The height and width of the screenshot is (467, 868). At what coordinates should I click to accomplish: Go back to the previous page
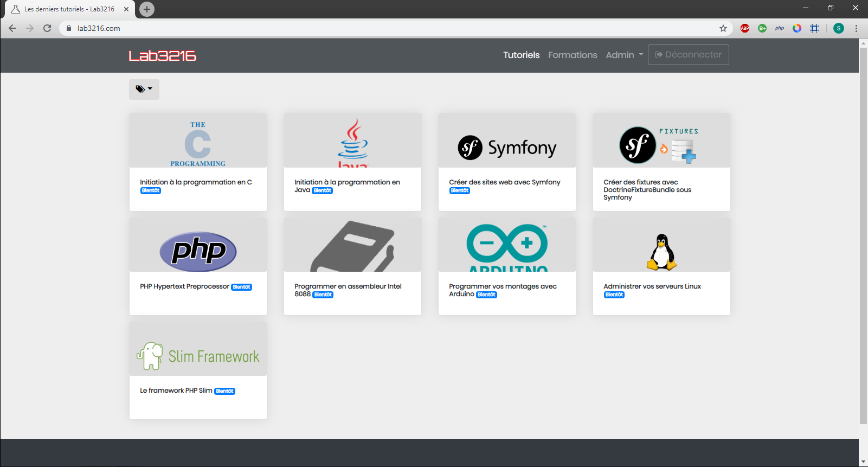tap(12, 28)
